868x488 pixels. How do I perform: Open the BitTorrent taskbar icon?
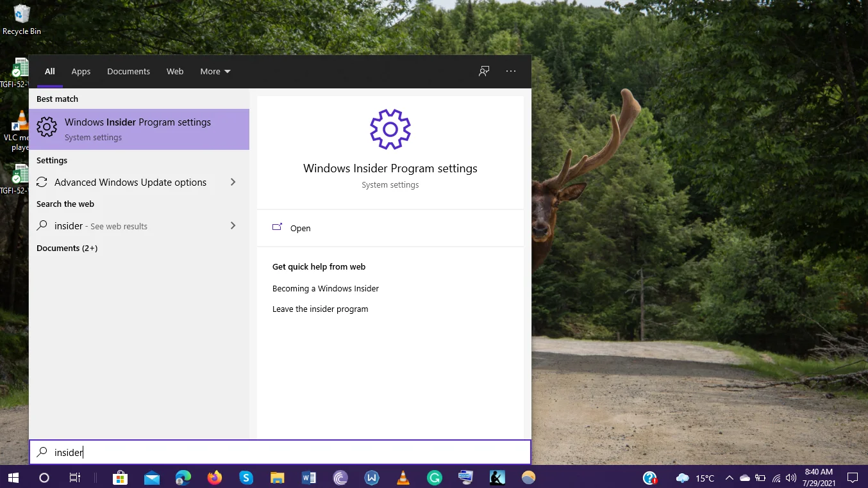pyautogui.click(x=340, y=478)
